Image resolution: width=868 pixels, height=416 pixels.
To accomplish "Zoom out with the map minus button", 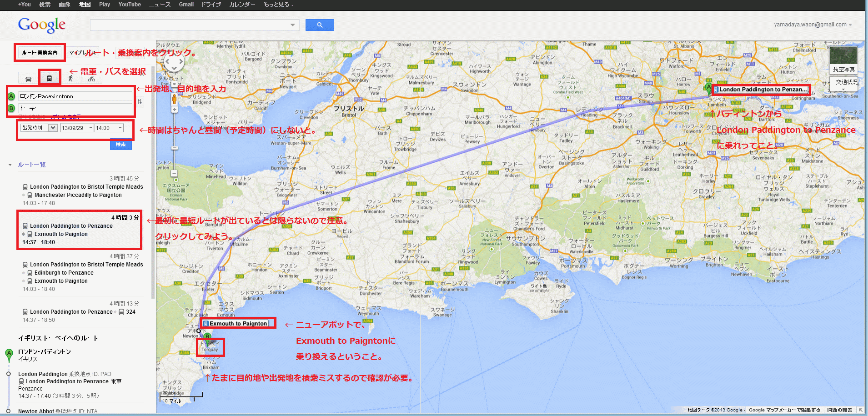I will point(174,173).
